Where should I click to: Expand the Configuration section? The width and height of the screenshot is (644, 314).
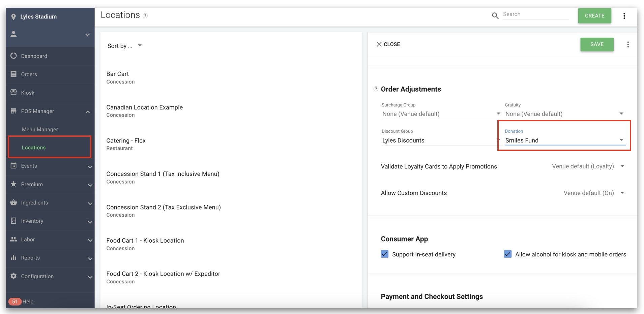90,277
